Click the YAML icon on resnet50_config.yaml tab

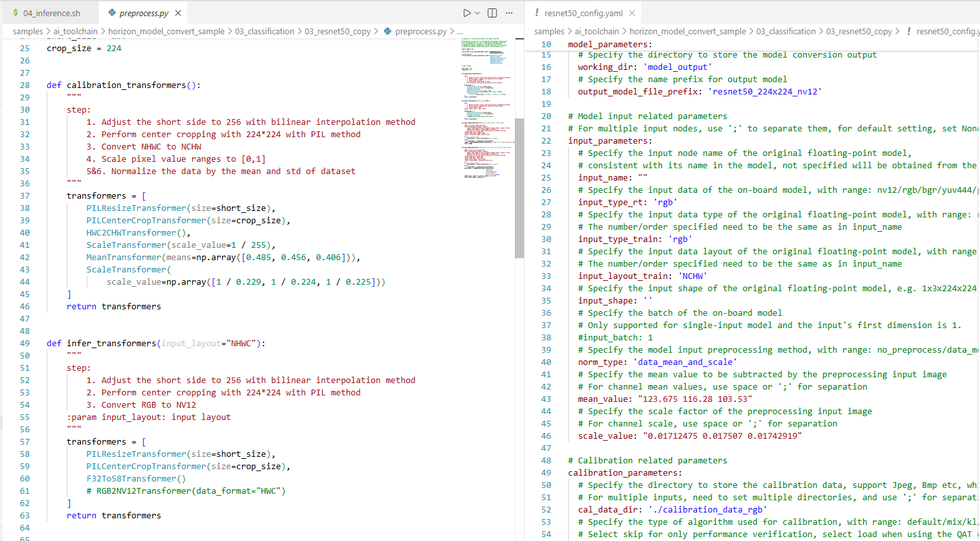coord(537,13)
